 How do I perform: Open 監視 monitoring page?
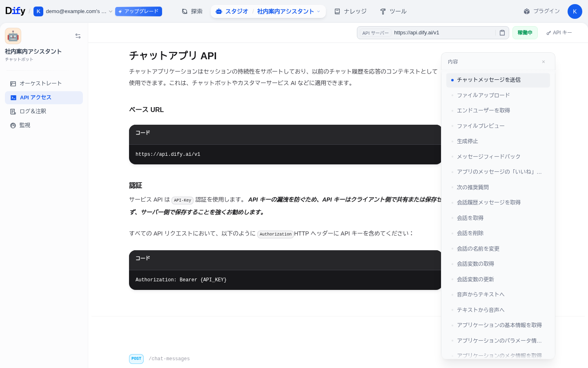coord(44,125)
